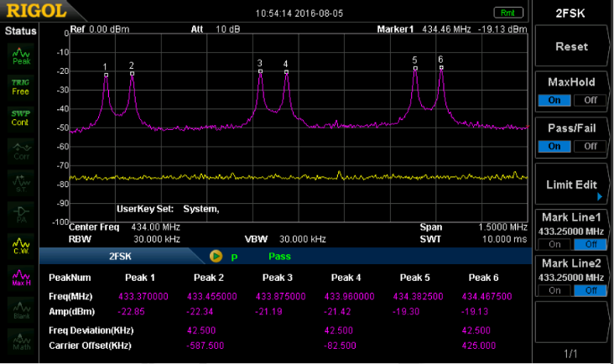The height and width of the screenshot is (364, 614).
Task: Click marker 5 on the spectrum trace
Action: click(x=415, y=69)
